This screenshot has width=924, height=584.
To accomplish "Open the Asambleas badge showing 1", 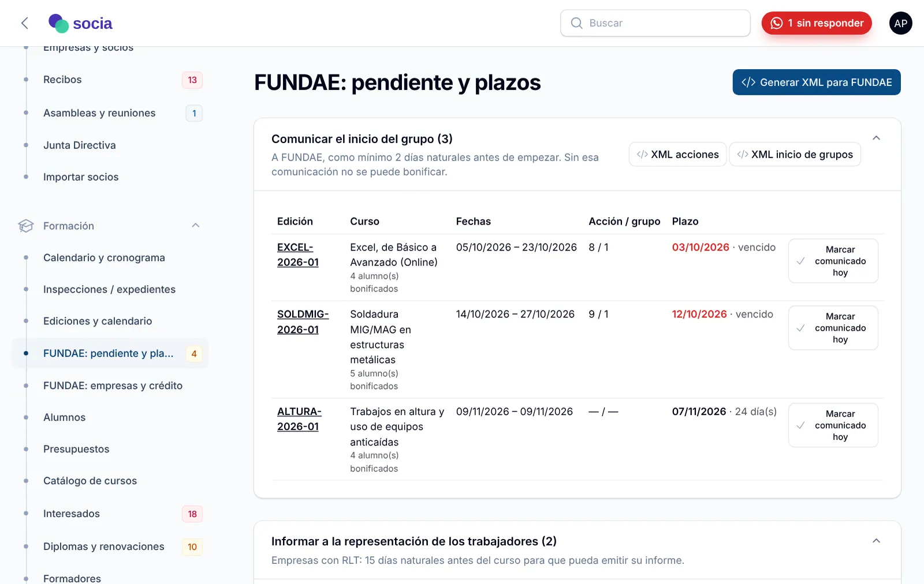I will [x=194, y=113].
